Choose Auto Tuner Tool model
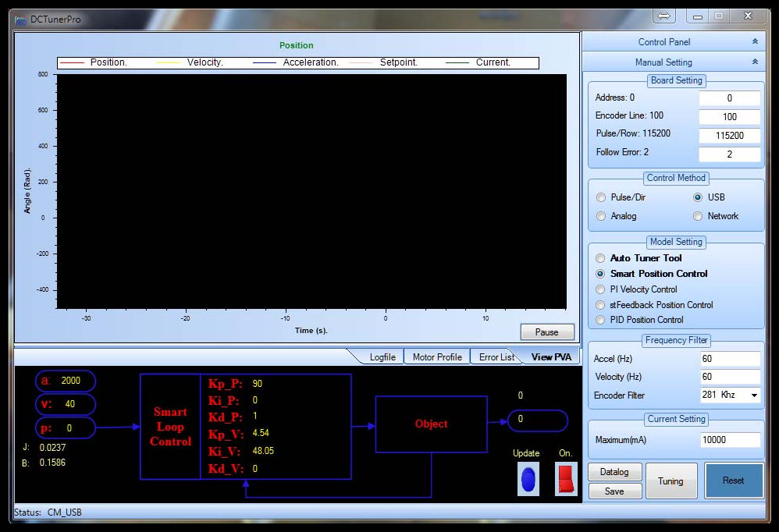The height and width of the screenshot is (532, 779). (x=601, y=258)
